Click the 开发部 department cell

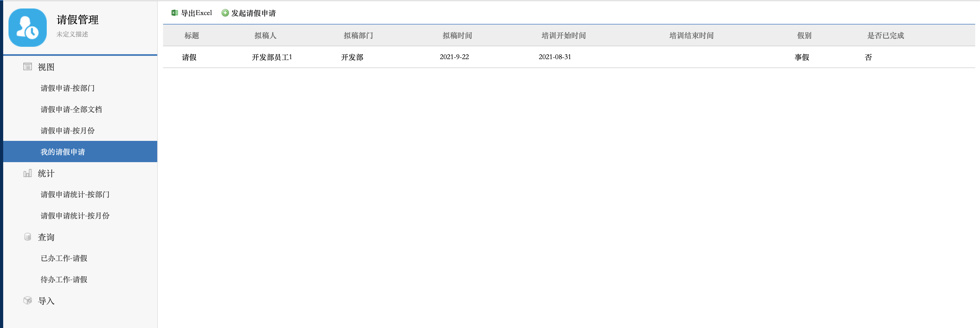click(352, 57)
